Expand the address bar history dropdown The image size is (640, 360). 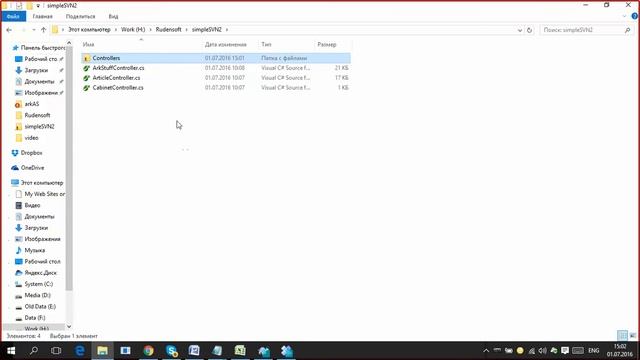coord(520,30)
